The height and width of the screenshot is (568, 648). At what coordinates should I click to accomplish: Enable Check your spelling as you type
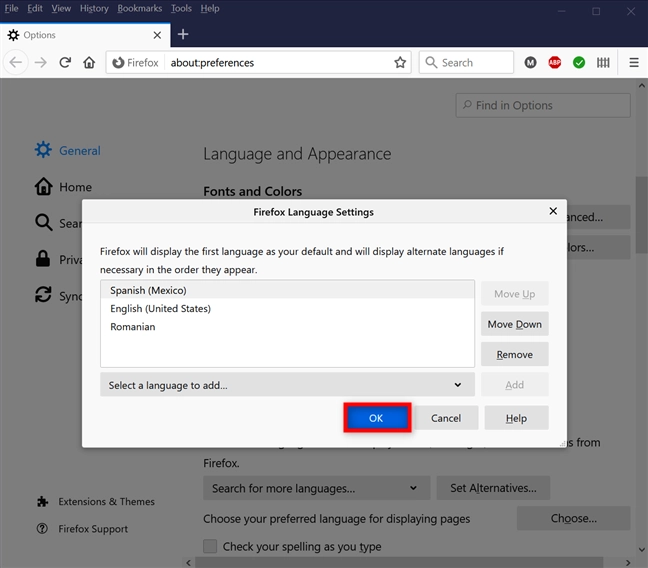pos(210,546)
